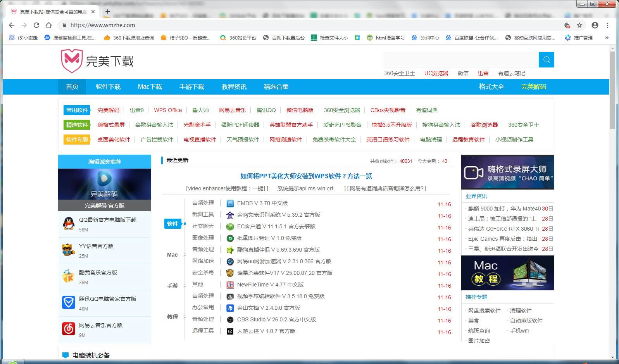Open the Mac下载 navigation tab
Image resolution: width=619 pixels, height=364 pixels.
150,87
